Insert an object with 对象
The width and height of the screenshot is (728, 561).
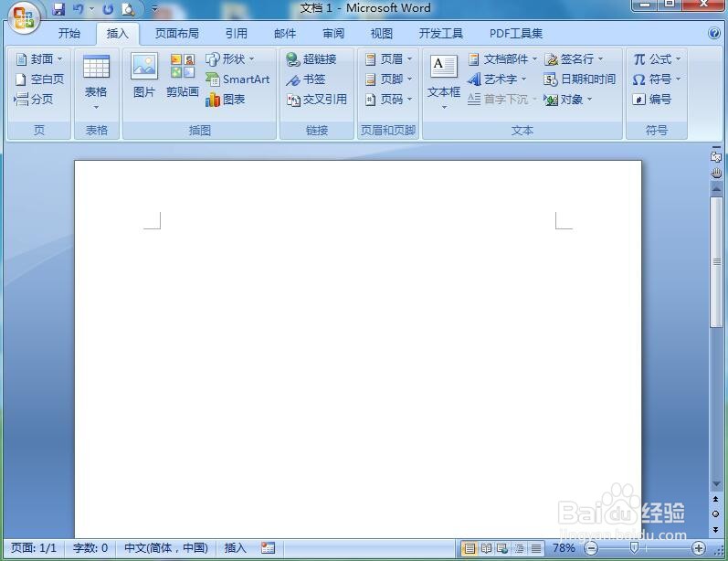click(568, 99)
